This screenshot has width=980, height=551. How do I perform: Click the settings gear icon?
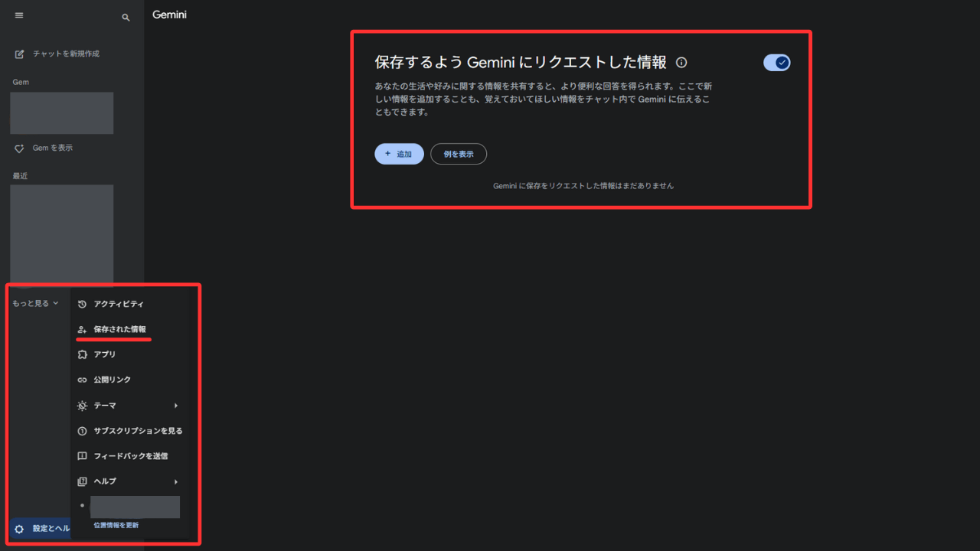click(x=20, y=529)
